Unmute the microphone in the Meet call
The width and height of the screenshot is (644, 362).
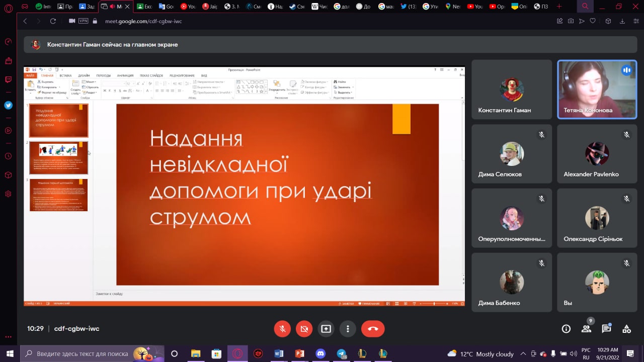click(x=282, y=329)
